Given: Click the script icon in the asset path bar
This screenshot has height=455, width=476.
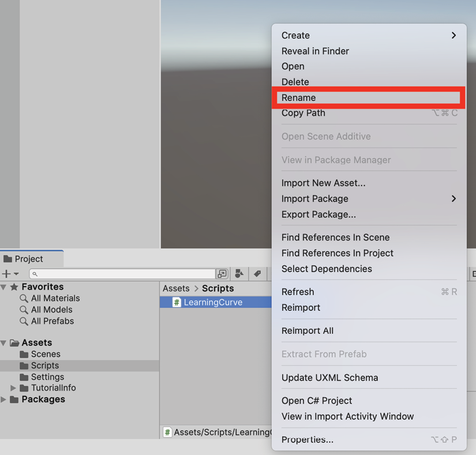Looking at the screenshot, I should tap(166, 432).
